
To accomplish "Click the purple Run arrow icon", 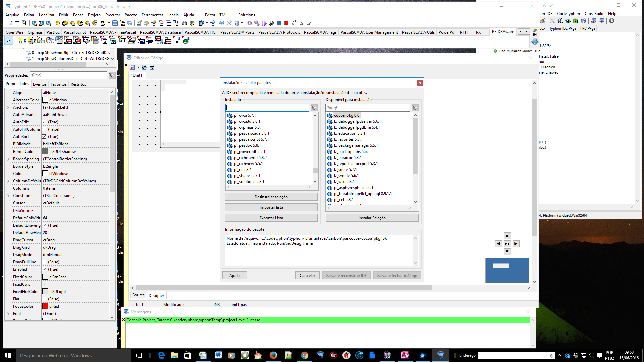I will click(264, 23).
